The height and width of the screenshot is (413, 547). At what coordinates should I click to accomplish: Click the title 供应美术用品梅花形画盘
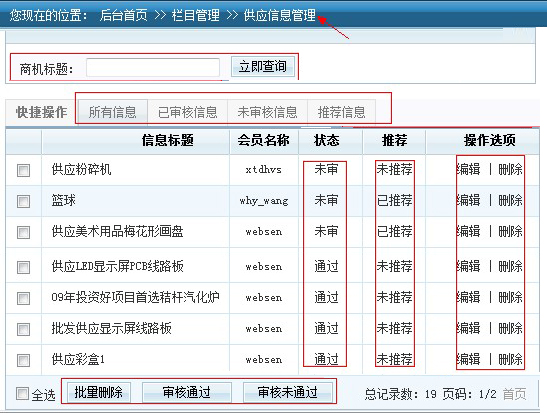pyautogui.click(x=117, y=231)
